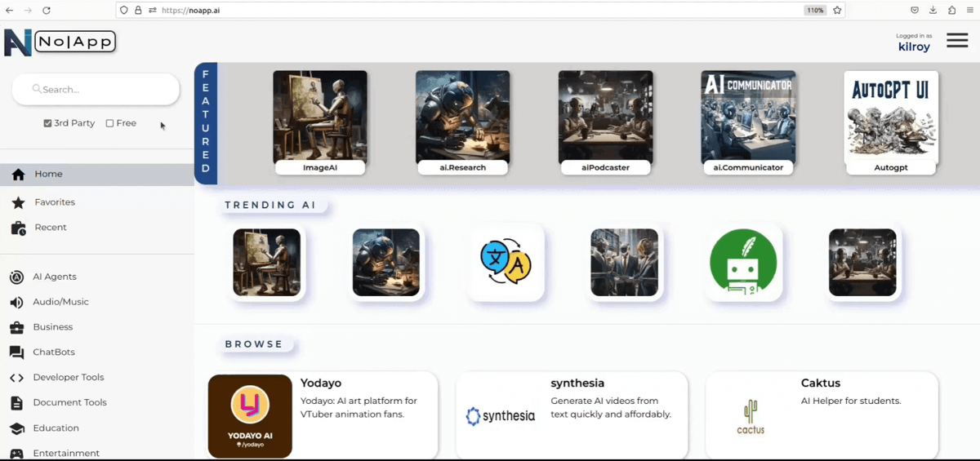
Task: Open the green robot feather trending app
Action: 743,262
